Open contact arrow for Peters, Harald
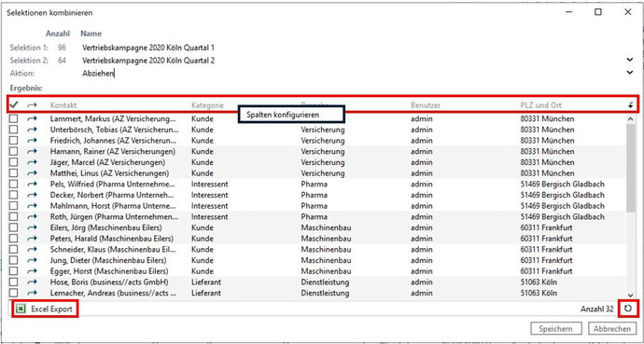Image resolution: width=644 pixels, height=344 pixels. pos(32,239)
